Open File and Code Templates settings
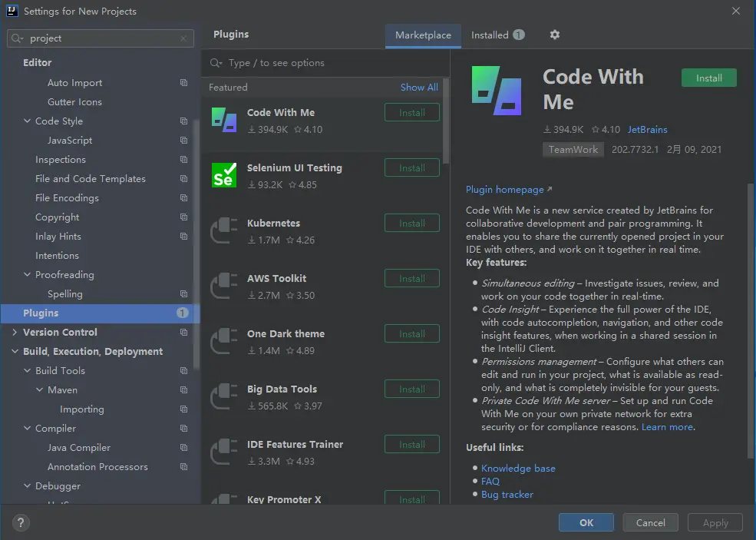 pos(90,178)
